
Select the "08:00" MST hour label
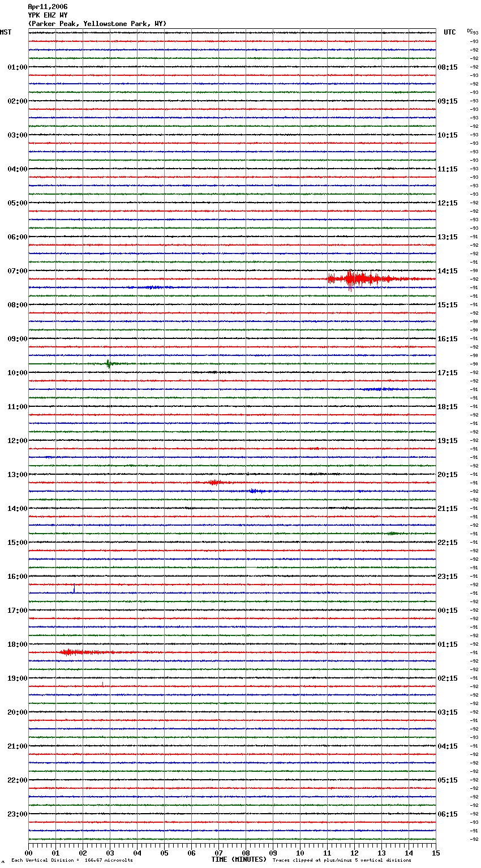pyautogui.click(x=18, y=305)
